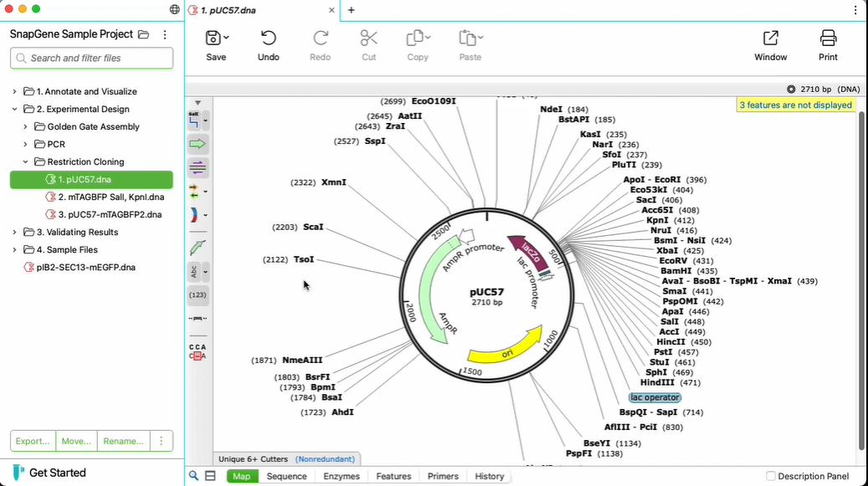Expand the 3. Validating Results folder
Screen dimensions: 868x486
coord(14,233)
